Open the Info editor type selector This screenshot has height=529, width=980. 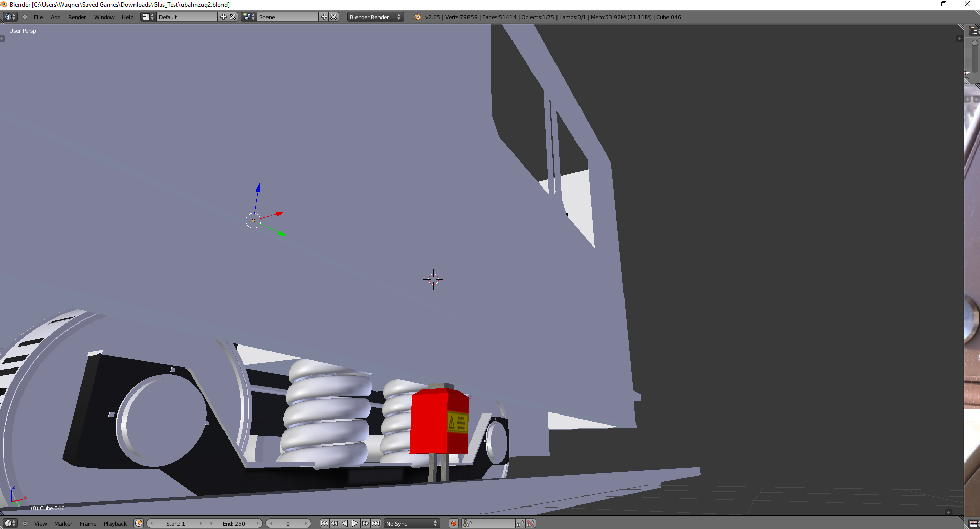point(10,17)
